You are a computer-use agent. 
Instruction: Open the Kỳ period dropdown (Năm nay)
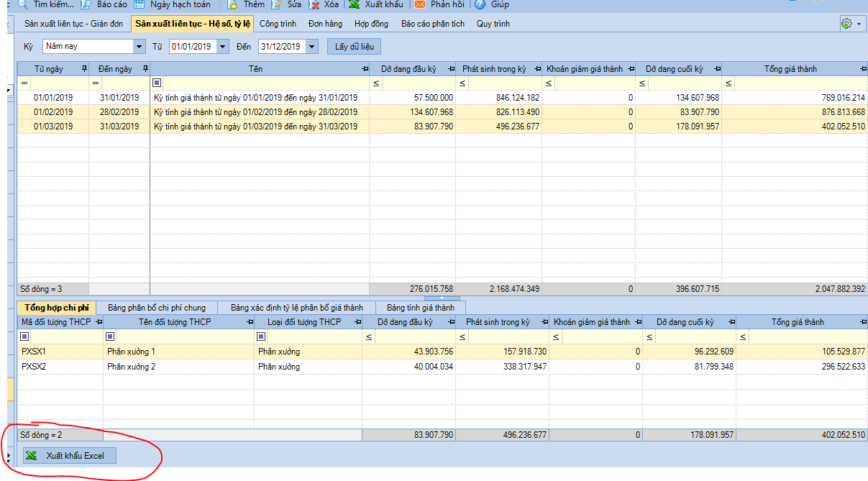[x=139, y=47]
